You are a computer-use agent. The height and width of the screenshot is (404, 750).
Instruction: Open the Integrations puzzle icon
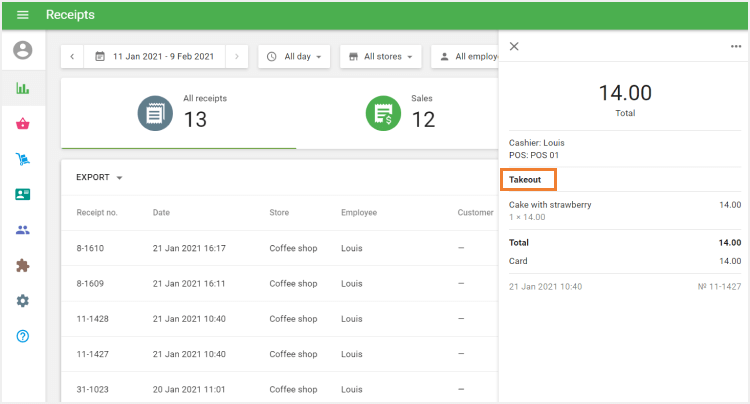click(22, 265)
